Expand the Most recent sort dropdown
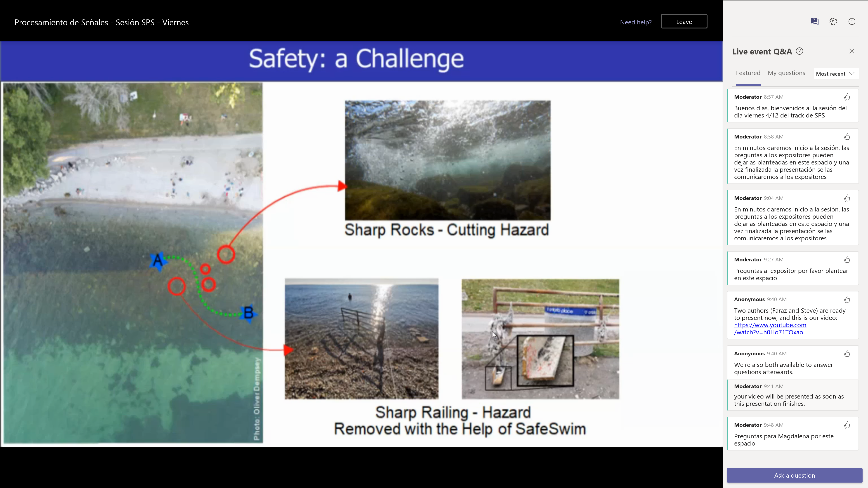 point(835,74)
